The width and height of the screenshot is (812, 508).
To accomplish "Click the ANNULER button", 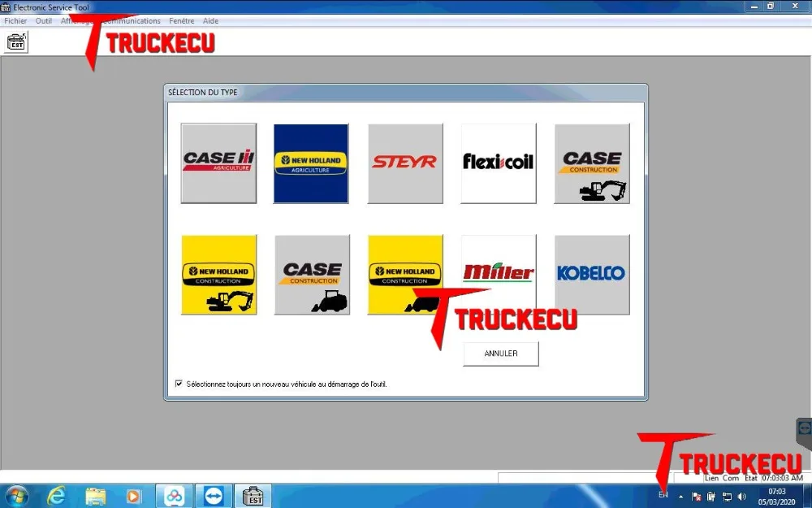I will [501, 354].
